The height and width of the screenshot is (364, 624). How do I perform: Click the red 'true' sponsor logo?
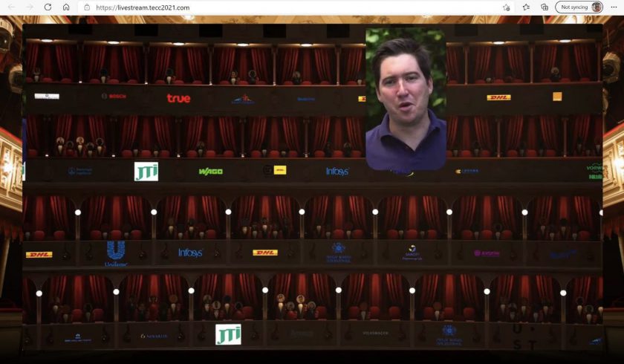[x=178, y=98]
